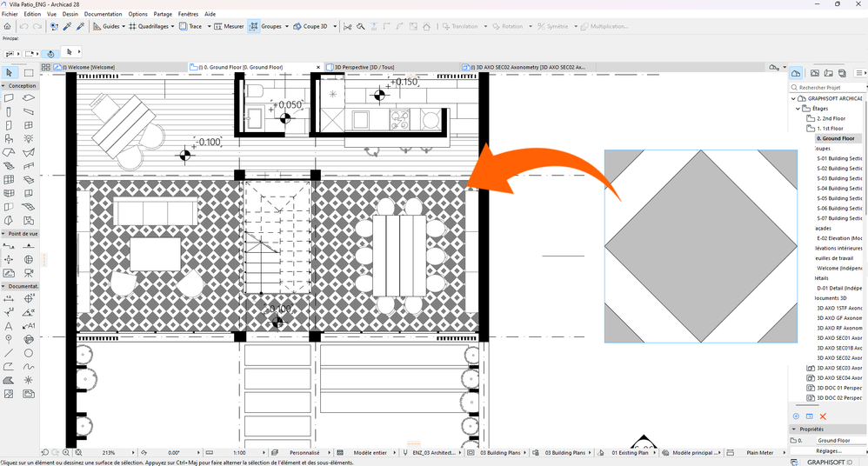Collapse the Étages tree node

pyautogui.click(x=798, y=109)
